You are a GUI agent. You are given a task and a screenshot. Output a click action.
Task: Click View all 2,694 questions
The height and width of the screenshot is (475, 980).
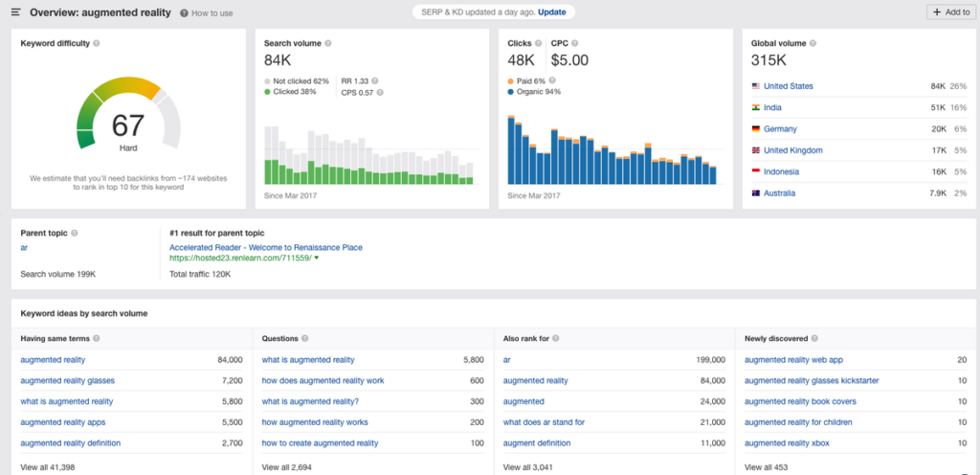[x=287, y=467]
